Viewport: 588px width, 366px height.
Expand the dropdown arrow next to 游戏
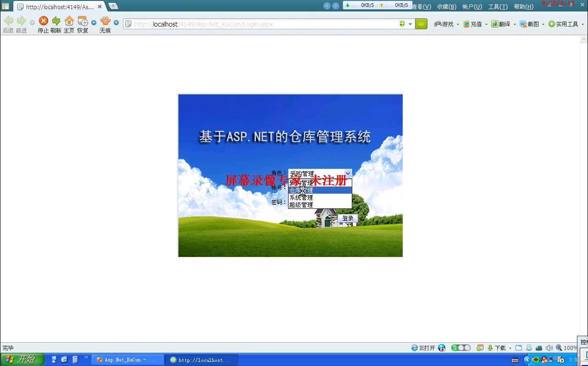pos(458,24)
